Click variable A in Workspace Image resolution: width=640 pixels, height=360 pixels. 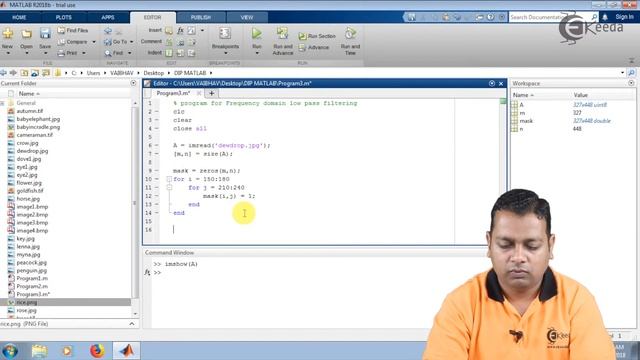click(x=521, y=105)
